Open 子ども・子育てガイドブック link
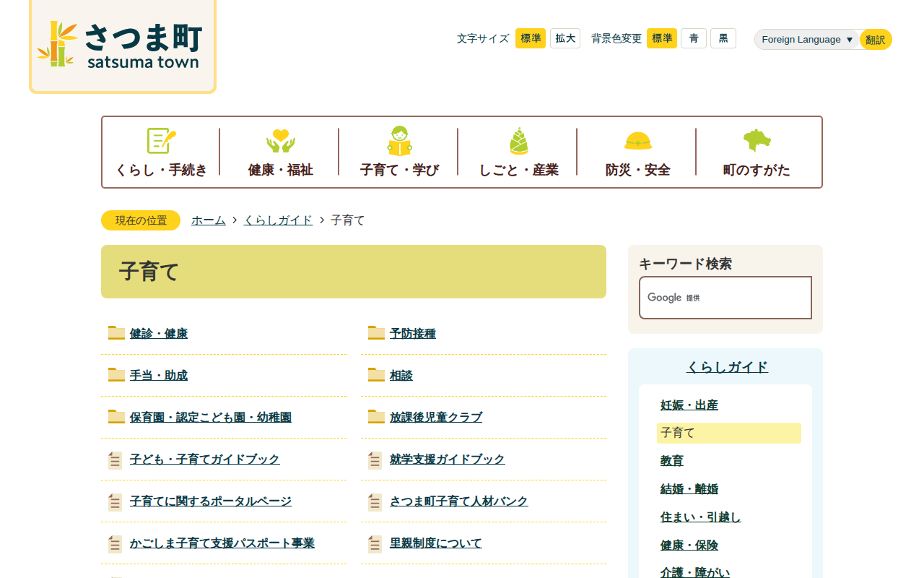924x578 pixels. (x=205, y=460)
